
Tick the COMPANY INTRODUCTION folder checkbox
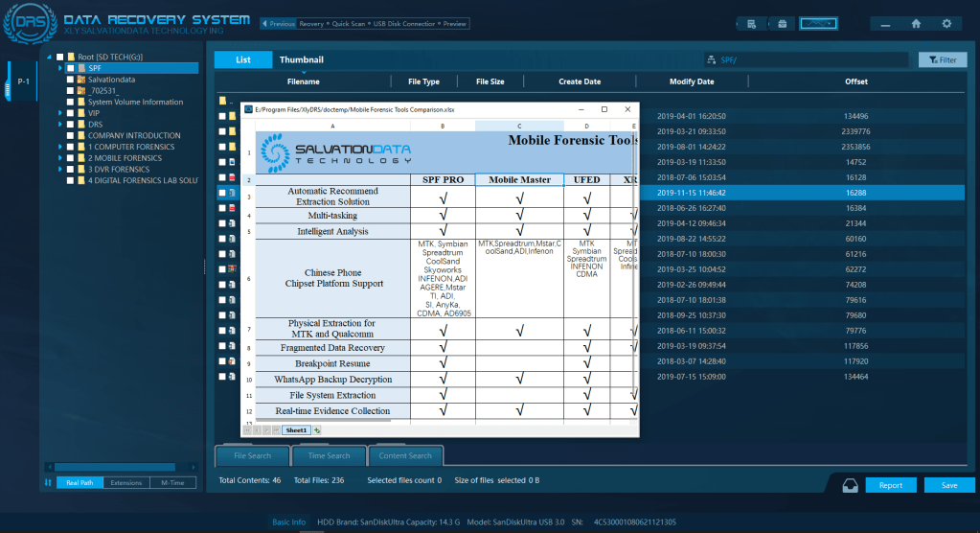pyautogui.click(x=71, y=136)
